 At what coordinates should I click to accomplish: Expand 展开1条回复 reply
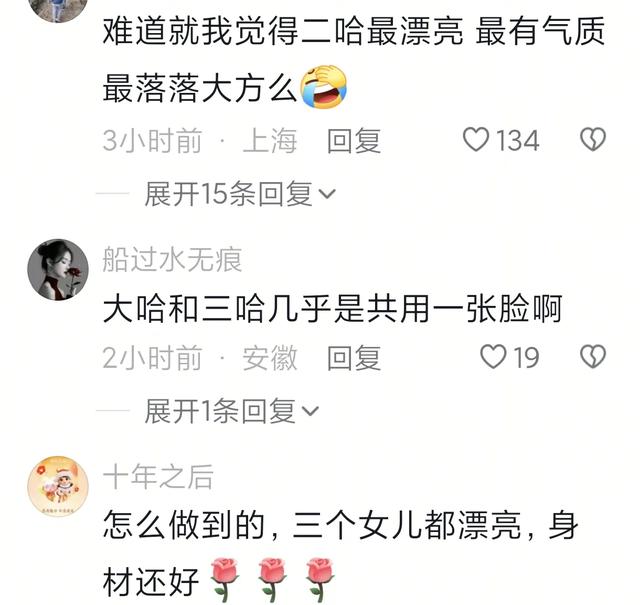click(x=231, y=411)
